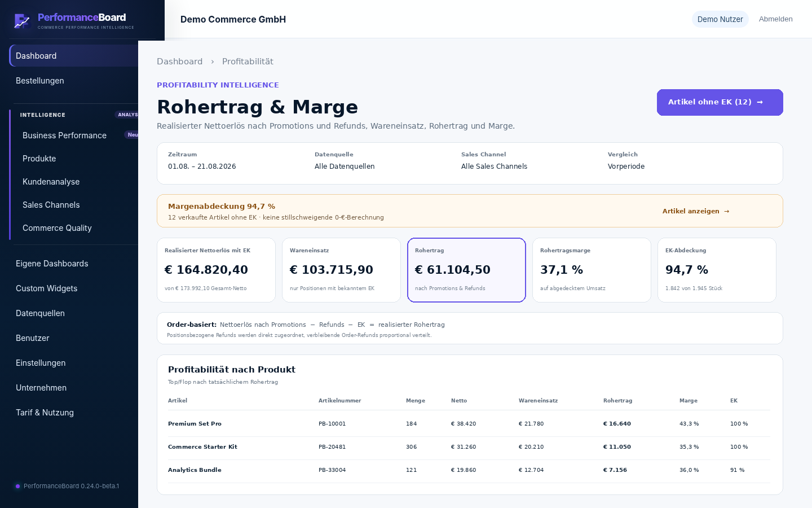Viewport: 812px width, 508px height.
Task: Click the Dashboard breadcrumb link
Action: pyautogui.click(x=179, y=62)
